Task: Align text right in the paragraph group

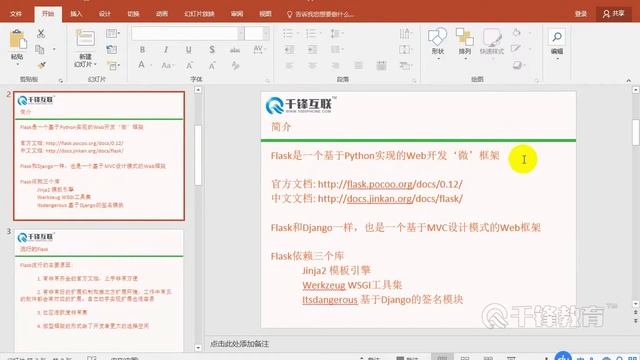Action: click(x=336, y=65)
